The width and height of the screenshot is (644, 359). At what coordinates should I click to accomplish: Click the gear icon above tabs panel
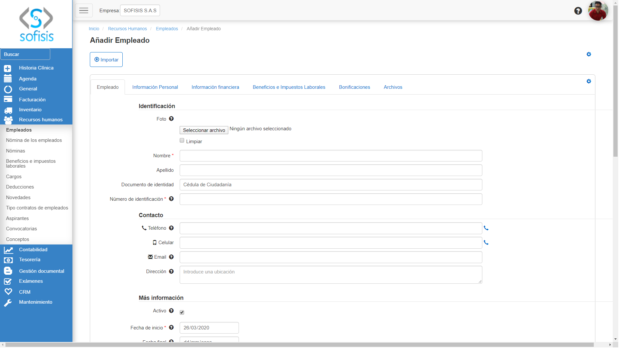point(589,54)
